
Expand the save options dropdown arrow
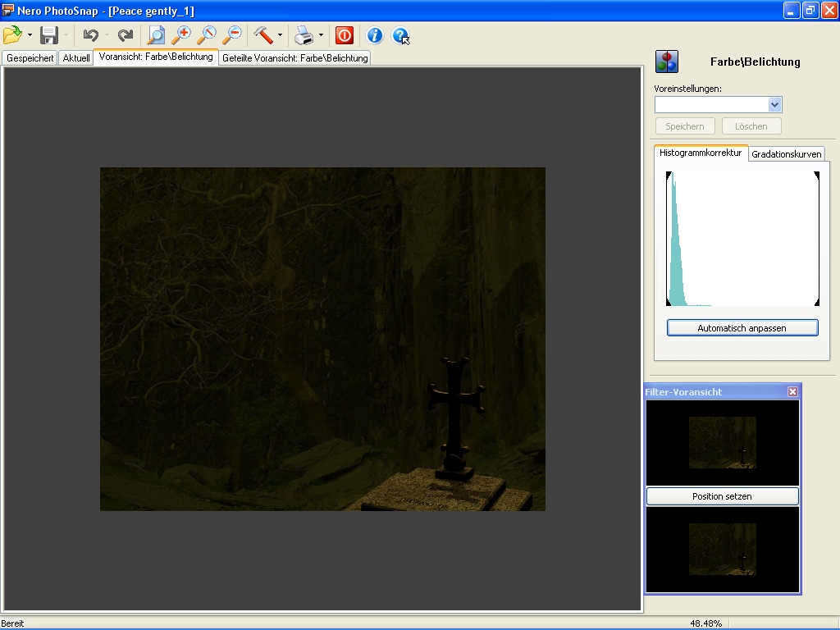click(x=66, y=35)
